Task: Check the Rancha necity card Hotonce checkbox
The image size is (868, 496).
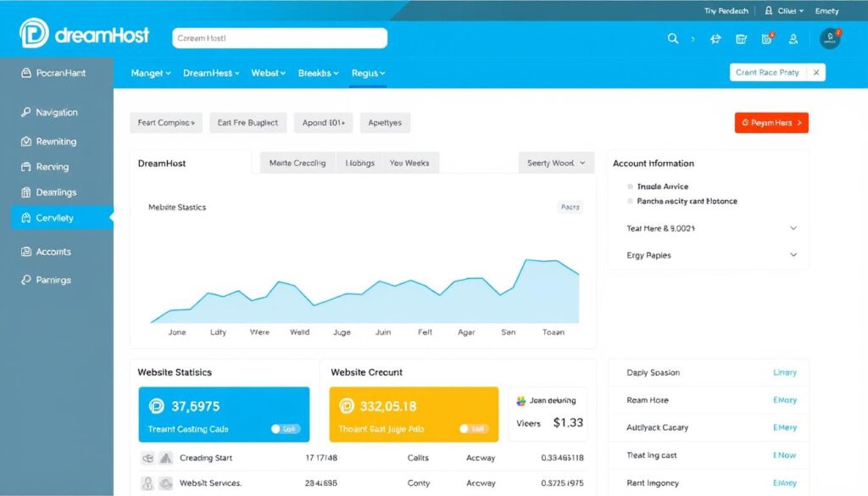Action: [x=630, y=201]
